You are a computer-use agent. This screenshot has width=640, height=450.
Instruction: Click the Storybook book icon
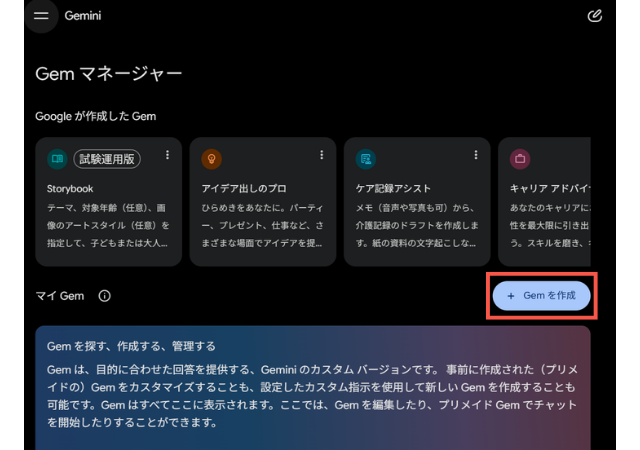(57, 159)
